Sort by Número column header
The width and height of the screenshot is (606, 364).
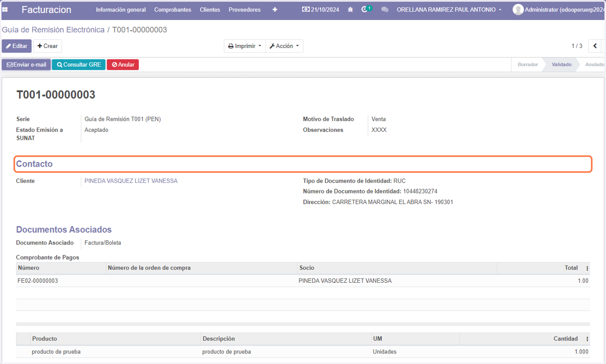61,268
